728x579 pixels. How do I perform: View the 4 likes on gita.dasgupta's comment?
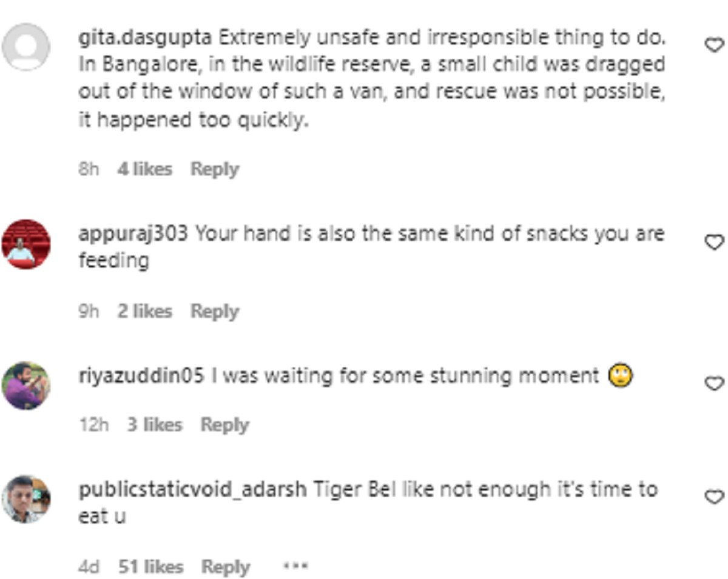coord(145,169)
